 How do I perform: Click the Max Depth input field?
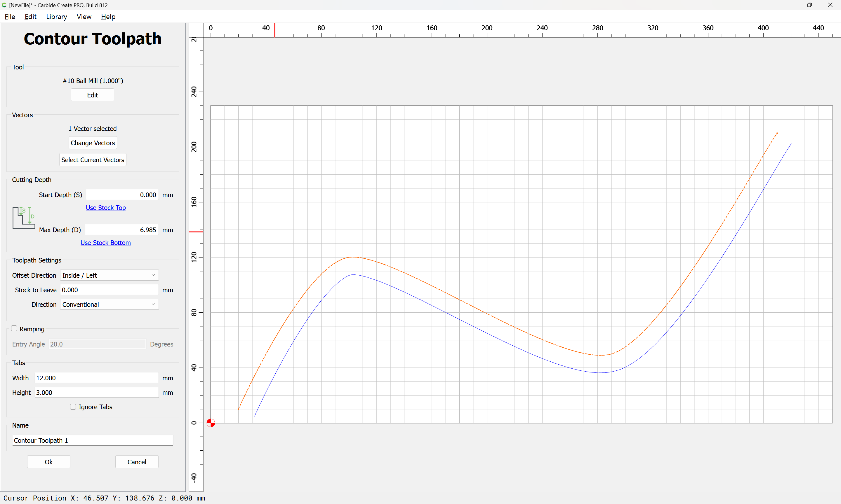click(x=122, y=230)
